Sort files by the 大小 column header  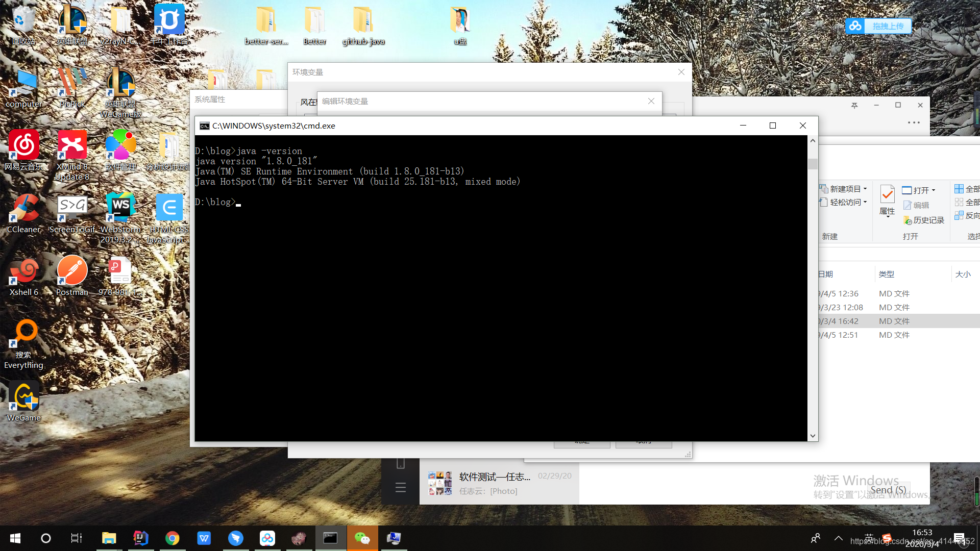click(x=963, y=274)
